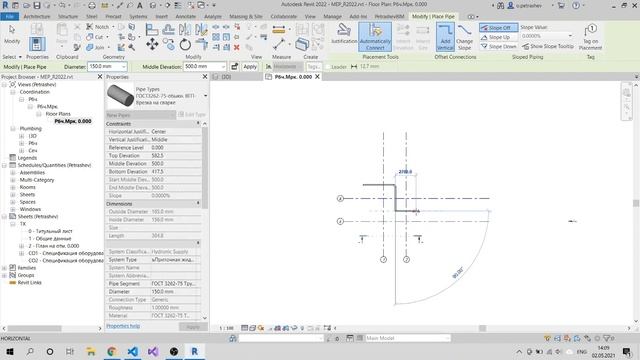This screenshot has width=640, height=360.
Task: Open Visual Studio Code from taskbar
Action: pyautogui.click(x=133, y=351)
